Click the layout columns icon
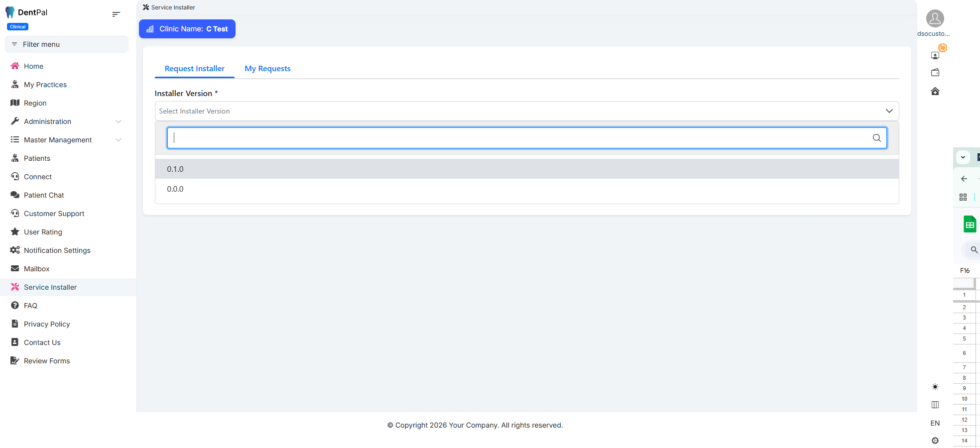 (935, 405)
